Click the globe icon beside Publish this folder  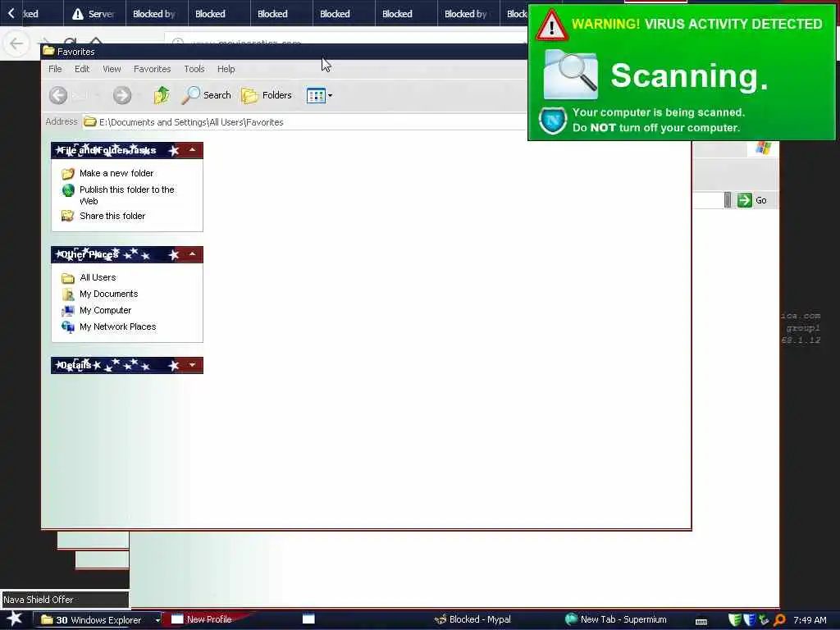click(x=68, y=190)
